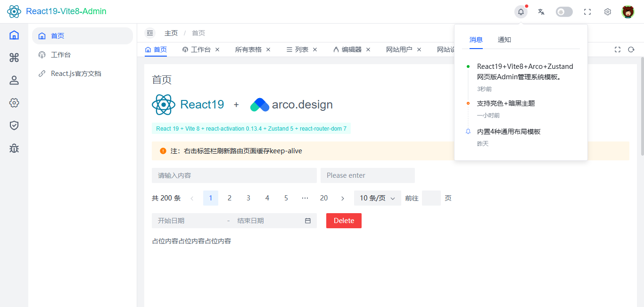Screen dimensions: 644x307
Task: Switch to the 首页 tab
Action: click(x=156, y=50)
